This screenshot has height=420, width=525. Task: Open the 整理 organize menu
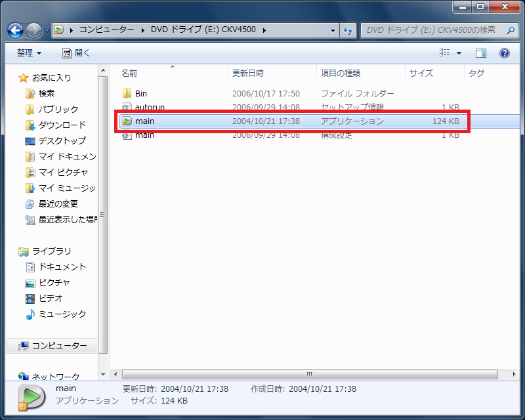pos(29,53)
